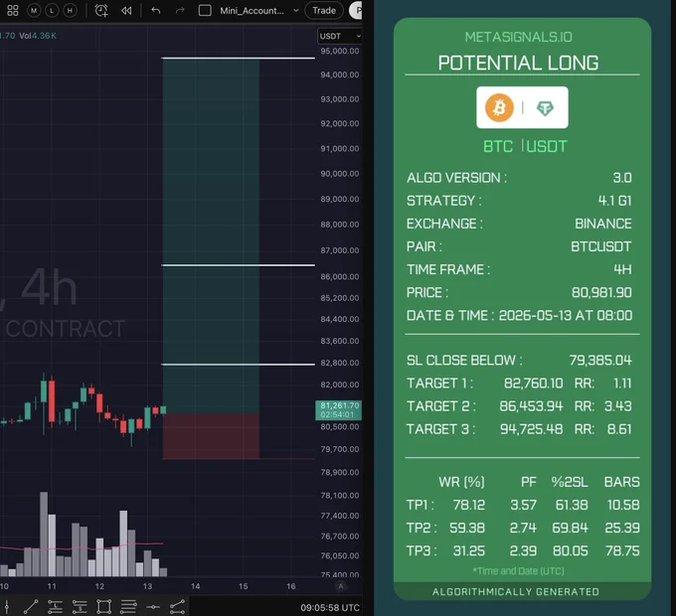The height and width of the screenshot is (616, 676).
Task: Select the Fibonacci retracement lines tool
Action: [128, 607]
